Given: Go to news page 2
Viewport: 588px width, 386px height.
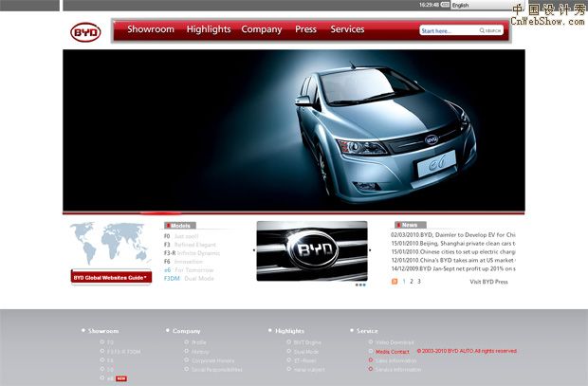Looking at the screenshot, I should coord(412,282).
